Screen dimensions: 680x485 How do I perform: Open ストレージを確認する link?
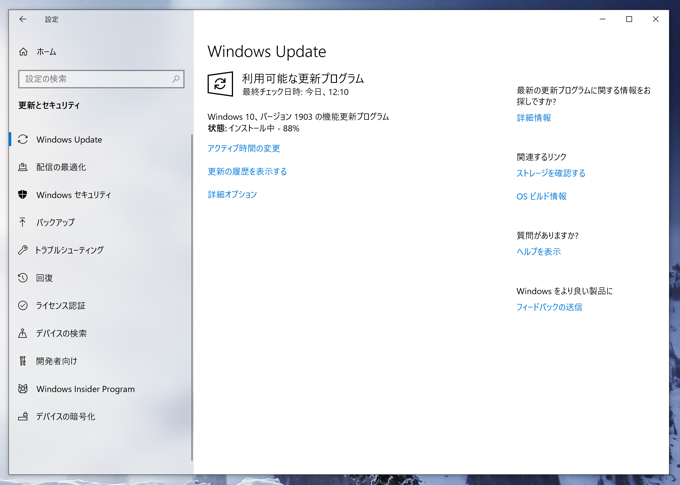[551, 173]
